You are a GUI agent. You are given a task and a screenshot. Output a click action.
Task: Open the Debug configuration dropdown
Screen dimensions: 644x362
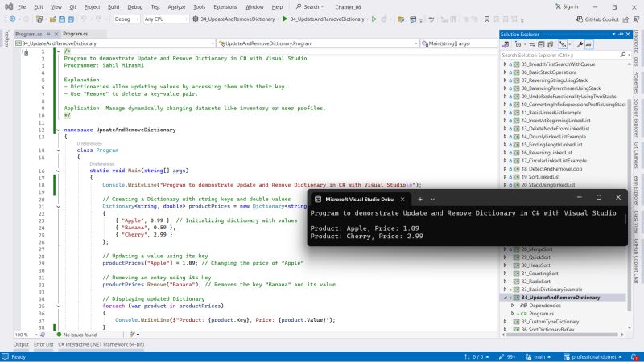tap(126, 19)
